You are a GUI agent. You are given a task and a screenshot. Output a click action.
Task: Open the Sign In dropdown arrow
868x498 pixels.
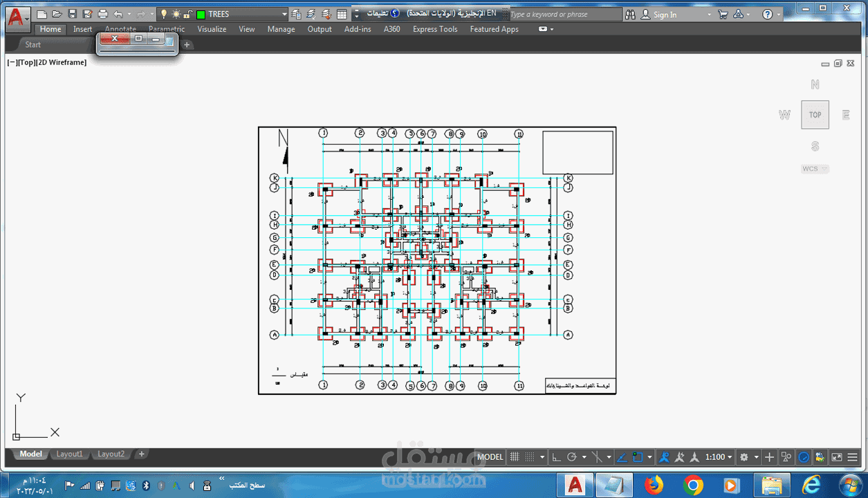point(708,14)
